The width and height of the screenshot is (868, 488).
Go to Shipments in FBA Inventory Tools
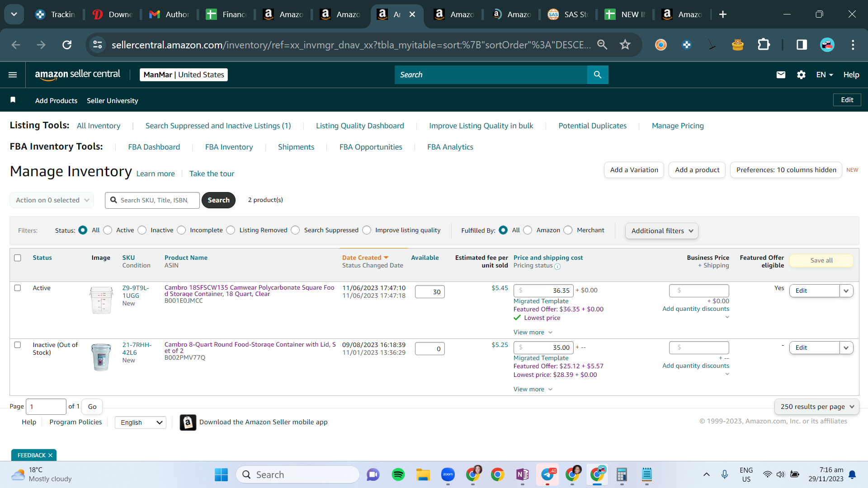[296, 147]
